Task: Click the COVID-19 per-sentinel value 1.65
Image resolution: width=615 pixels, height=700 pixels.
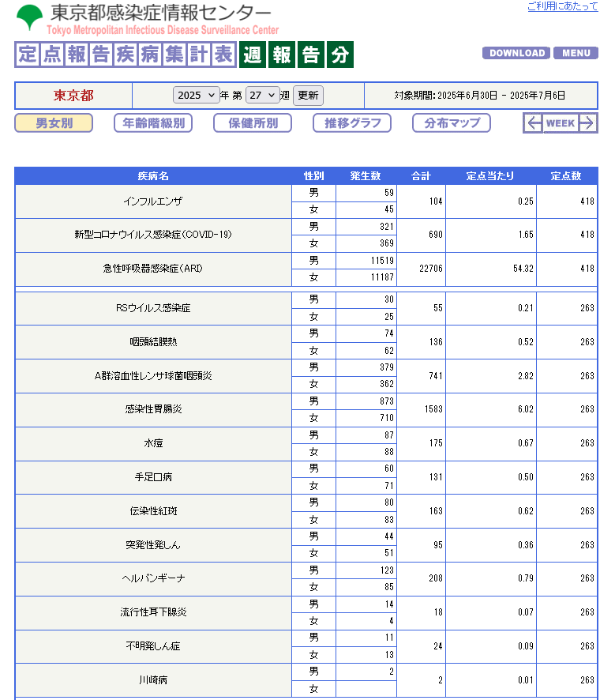Action: [525, 235]
